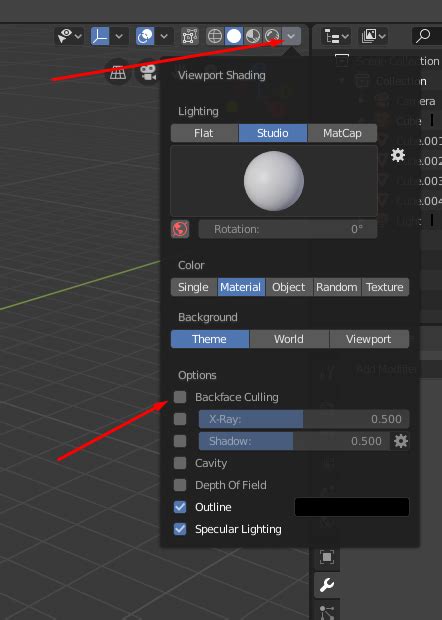Open the outliner display mode dropdown
The height and width of the screenshot is (620, 442).
click(x=336, y=37)
